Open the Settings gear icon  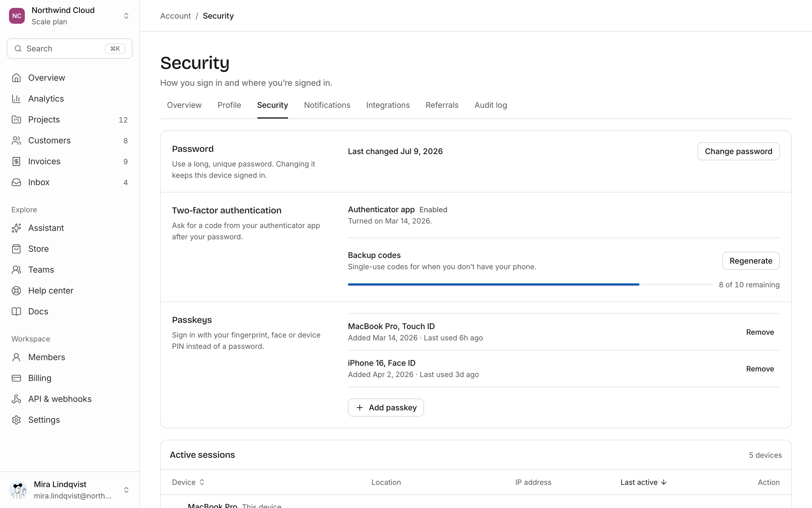16,420
